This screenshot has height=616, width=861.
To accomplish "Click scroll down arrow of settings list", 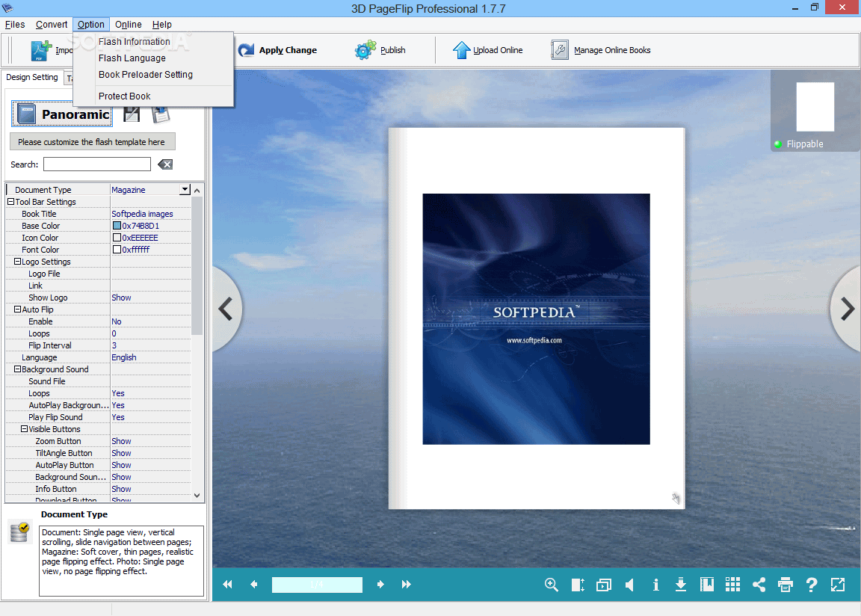I will point(197,495).
